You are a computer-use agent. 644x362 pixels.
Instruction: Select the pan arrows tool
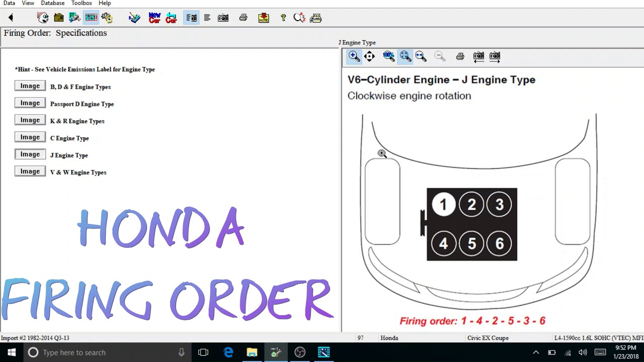[x=370, y=56]
